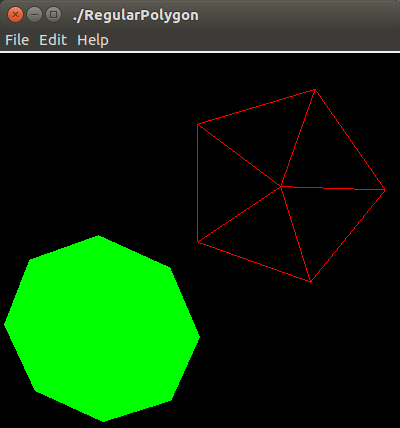The image size is (400, 428).
Task: Click inside the filled green octagon
Action: [x=102, y=329]
